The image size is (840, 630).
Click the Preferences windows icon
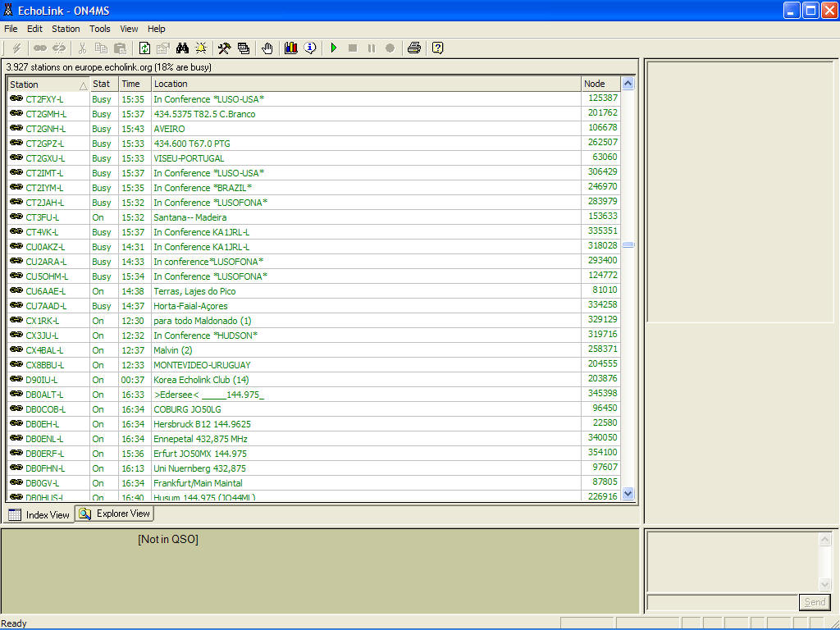244,48
